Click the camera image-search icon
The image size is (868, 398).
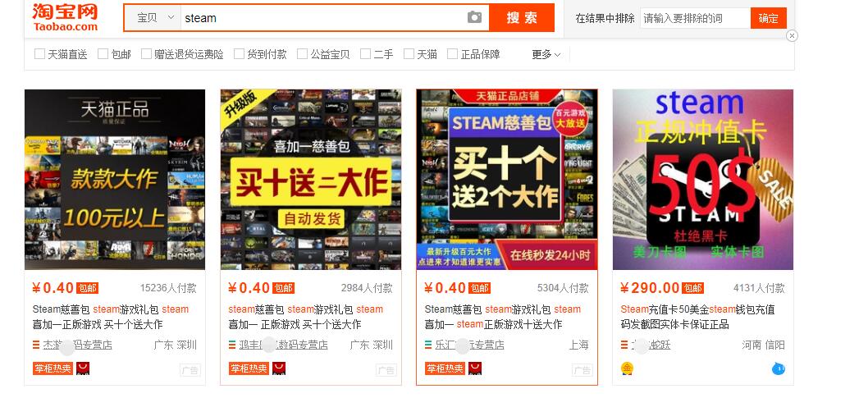(x=474, y=18)
